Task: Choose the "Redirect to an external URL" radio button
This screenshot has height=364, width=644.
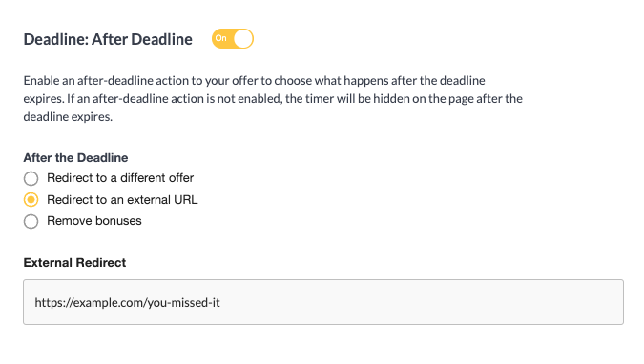Action: pos(31,200)
